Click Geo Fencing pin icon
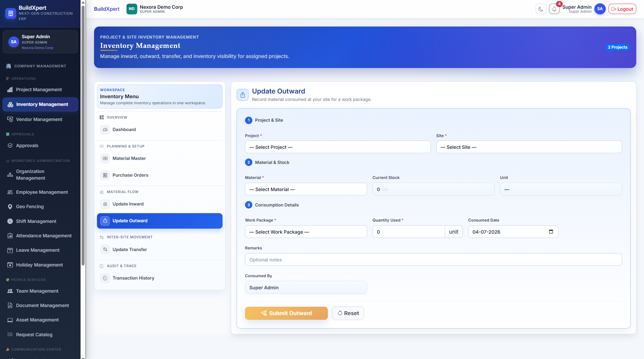The width and height of the screenshot is (644, 359). click(10, 207)
